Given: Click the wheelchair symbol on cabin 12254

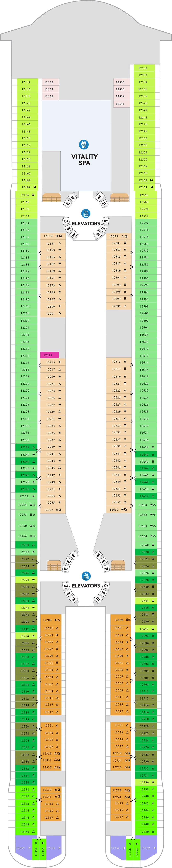Looking at the screenshot, I should point(34,505).
